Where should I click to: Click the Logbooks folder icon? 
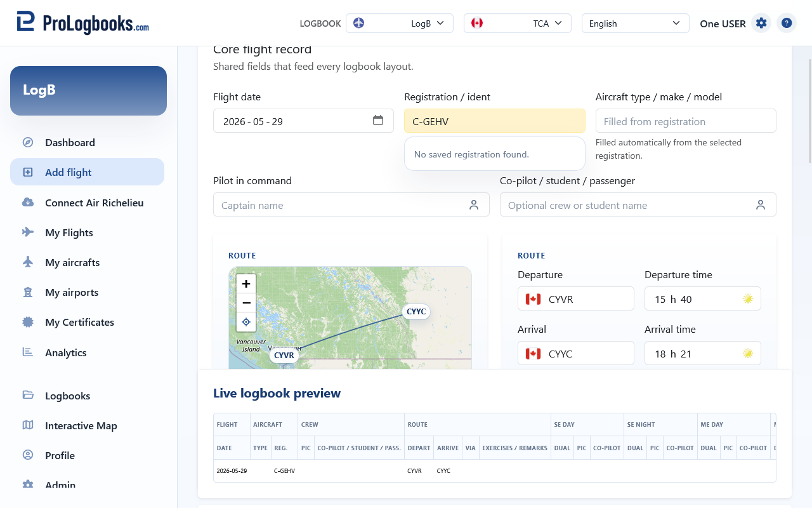click(28, 395)
